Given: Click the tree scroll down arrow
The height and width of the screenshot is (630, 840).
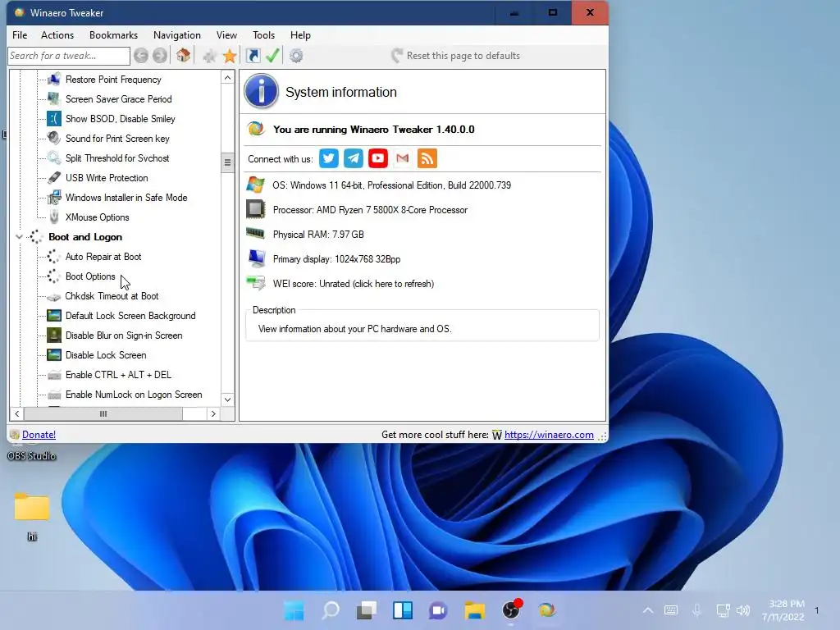Looking at the screenshot, I should (x=228, y=399).
